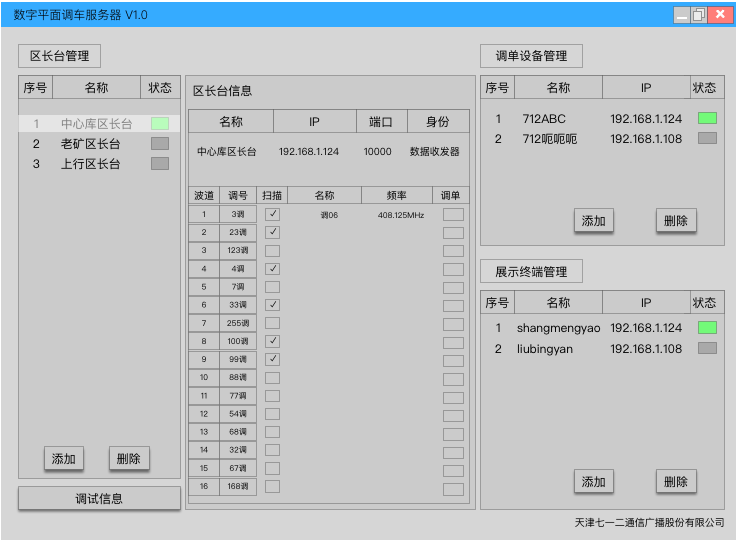Click green status indicator for 712ABC device
737x542 pixels.
pos(707,119)
